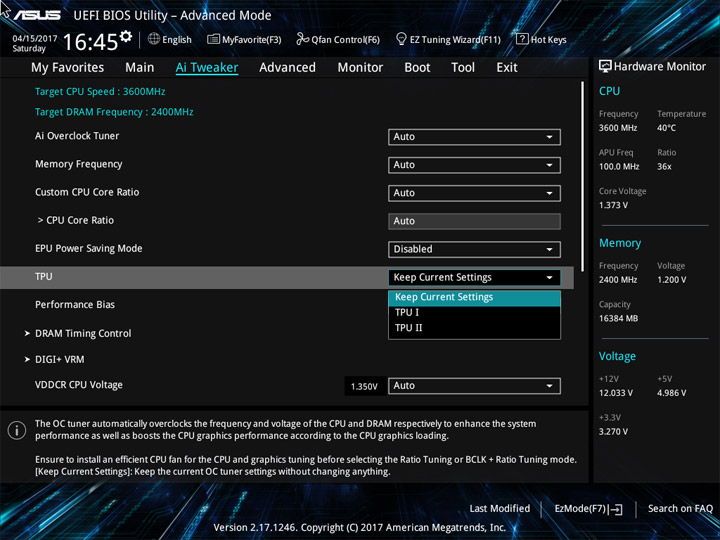The width and height of the screenshot is (720, 540).
Task: Click the English language selector
Action: [177, 39]
